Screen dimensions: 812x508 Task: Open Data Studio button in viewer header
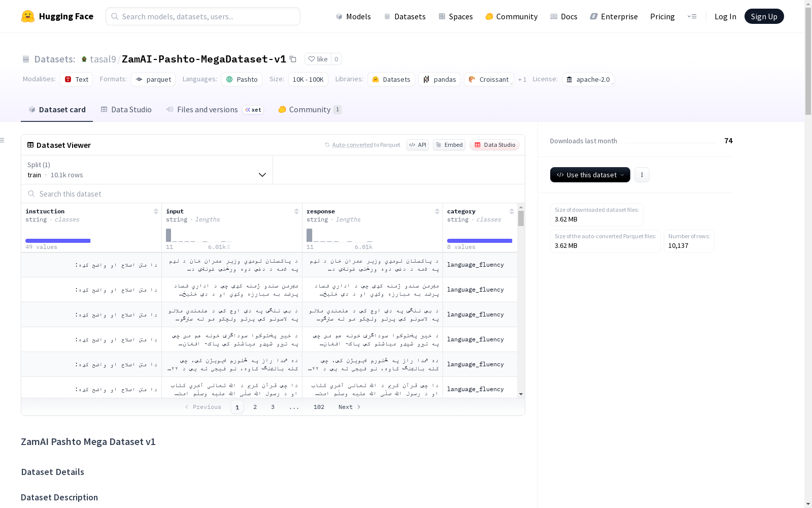click(x=494, y=145)
